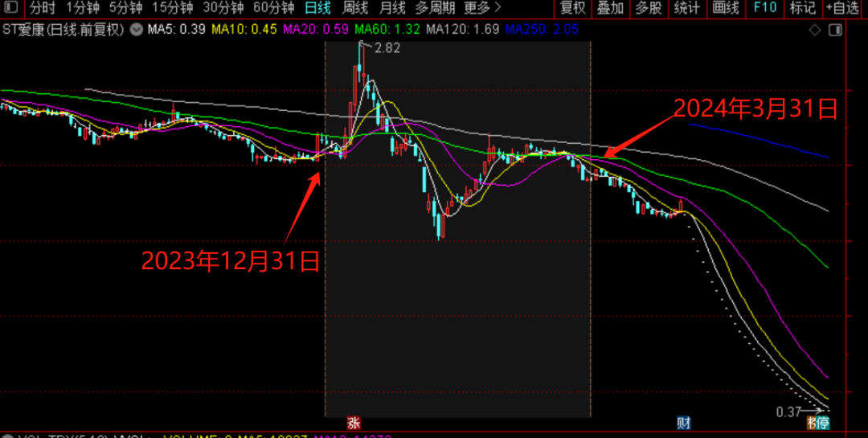
Task: Open the 画线 drawing tools
Action: [726, 9]
